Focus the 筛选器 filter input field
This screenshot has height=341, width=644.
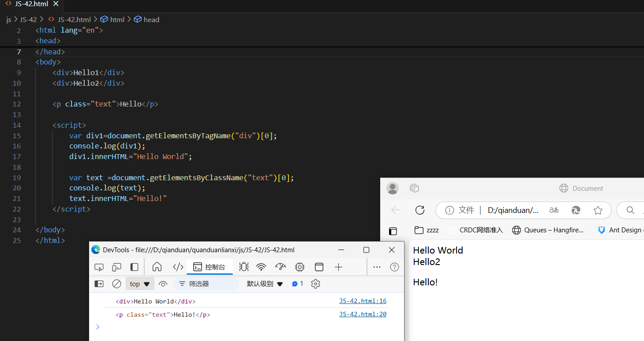click(206, 284)
